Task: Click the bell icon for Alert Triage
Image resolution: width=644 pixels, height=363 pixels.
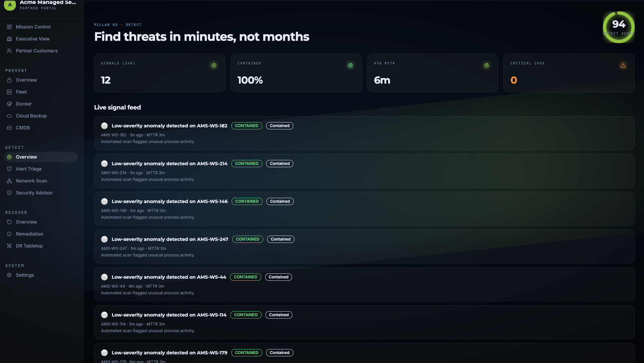Action: (x=9, y=169)
